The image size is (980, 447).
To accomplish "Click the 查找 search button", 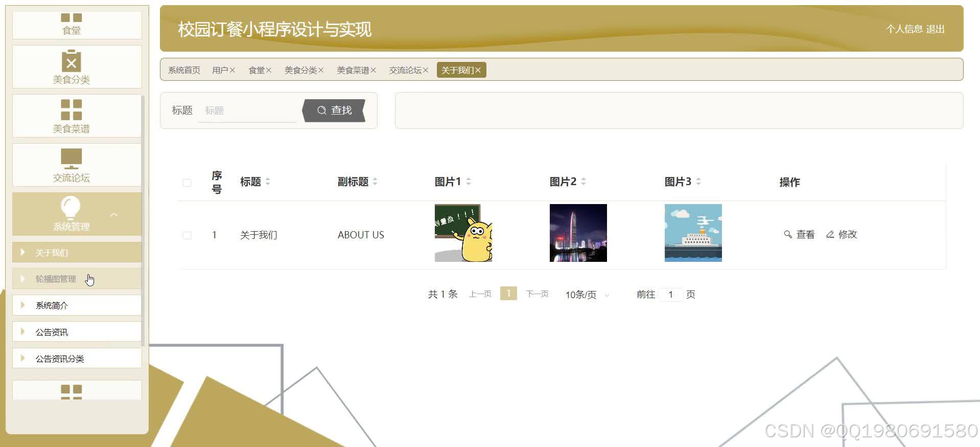I will 334,110.
